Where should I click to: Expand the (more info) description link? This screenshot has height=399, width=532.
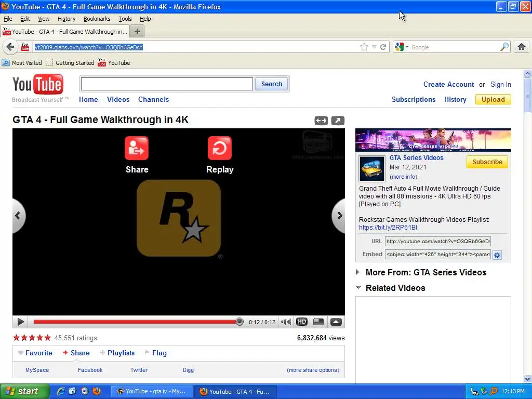click(x=403, y=177)
